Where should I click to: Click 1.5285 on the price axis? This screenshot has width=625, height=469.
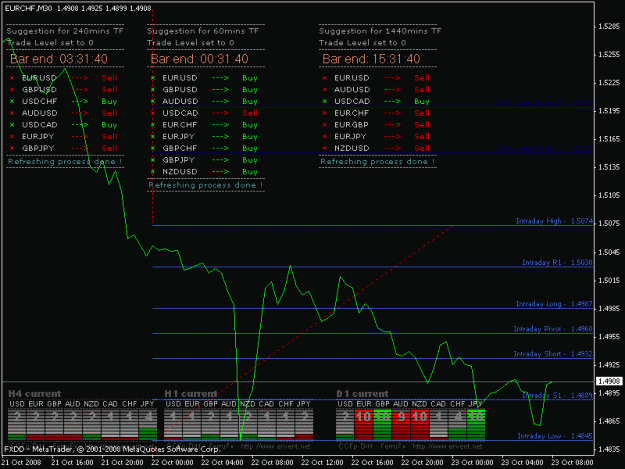point(609,26)
